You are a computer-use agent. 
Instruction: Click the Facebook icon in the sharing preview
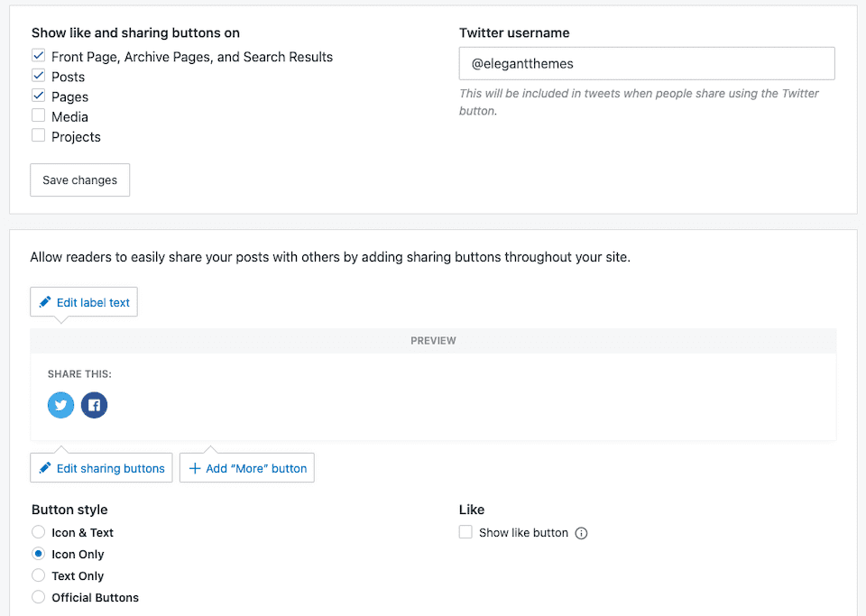point(94,405)
